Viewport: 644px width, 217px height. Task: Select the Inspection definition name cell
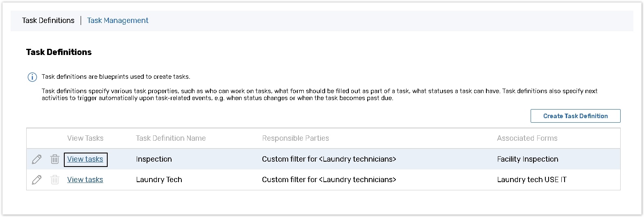coord(154,159)
